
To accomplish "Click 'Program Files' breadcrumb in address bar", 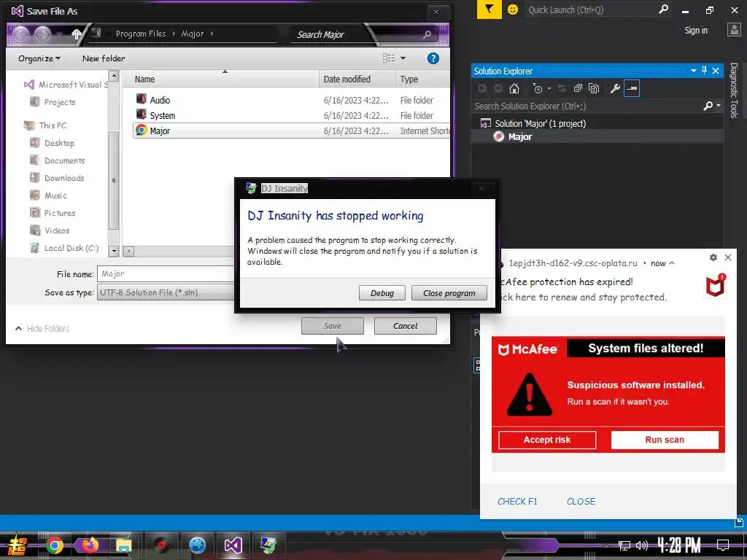I will (141, 34).
